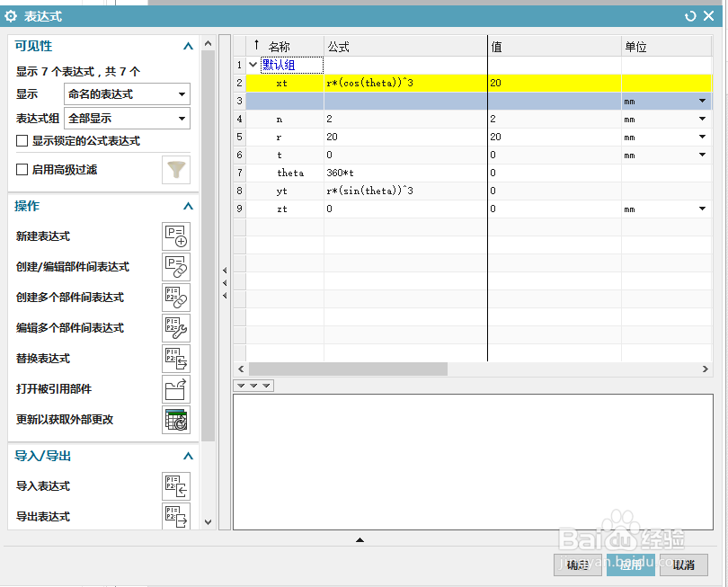
Task: Click the n expression name cell
Action: point(285,119)
